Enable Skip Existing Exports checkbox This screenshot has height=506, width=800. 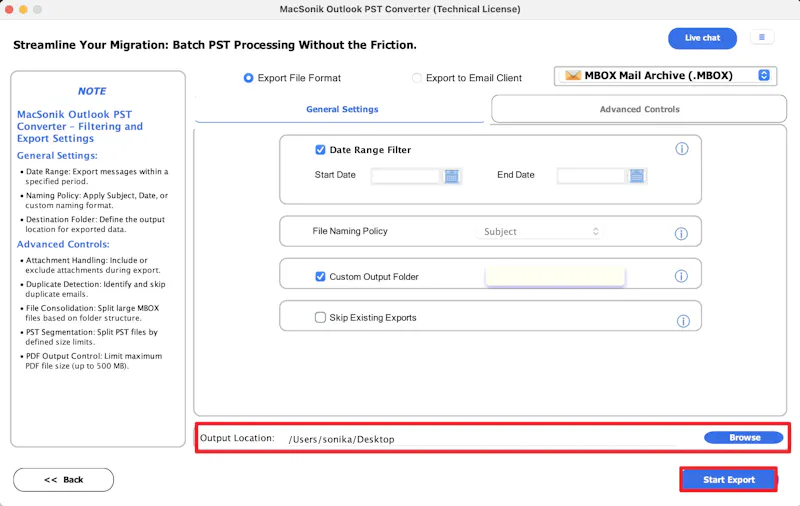[320, 317]
